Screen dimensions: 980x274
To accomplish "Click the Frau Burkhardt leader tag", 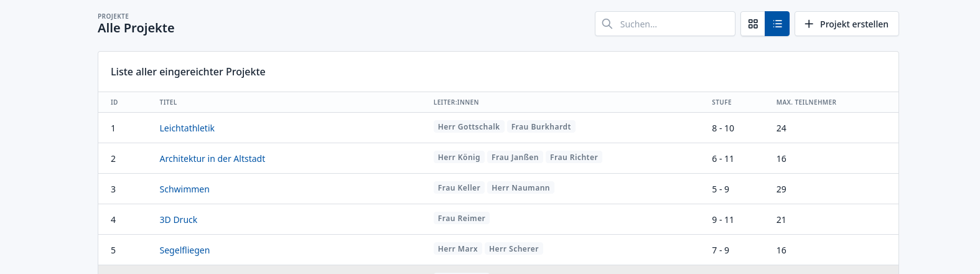I will click(541, 127).
